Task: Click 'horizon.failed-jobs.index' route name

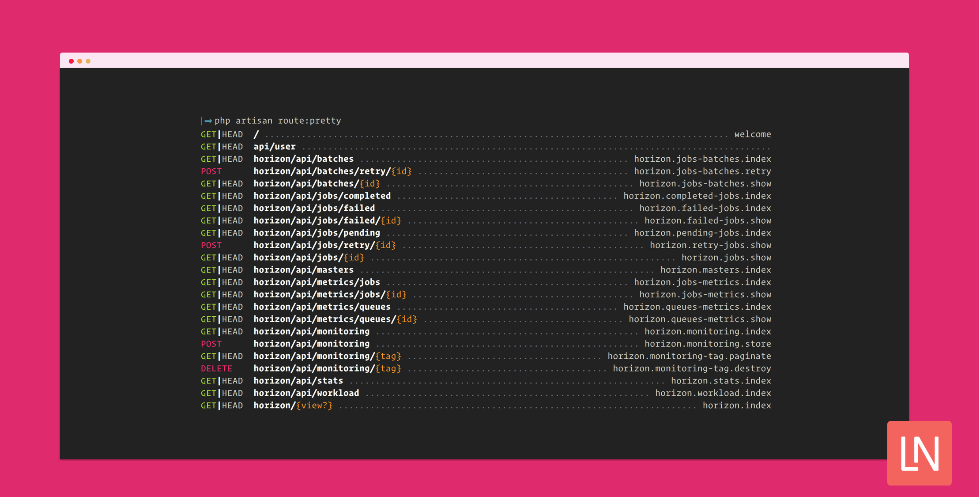Action: [705, 208]
